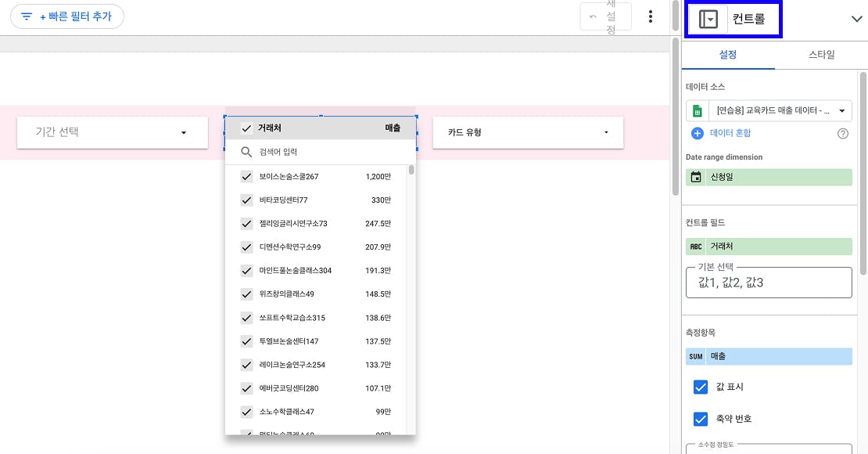Open the 기간 선택 date range dropdown
The height and width of the screenshot is (454, 868).
point(113,132)
